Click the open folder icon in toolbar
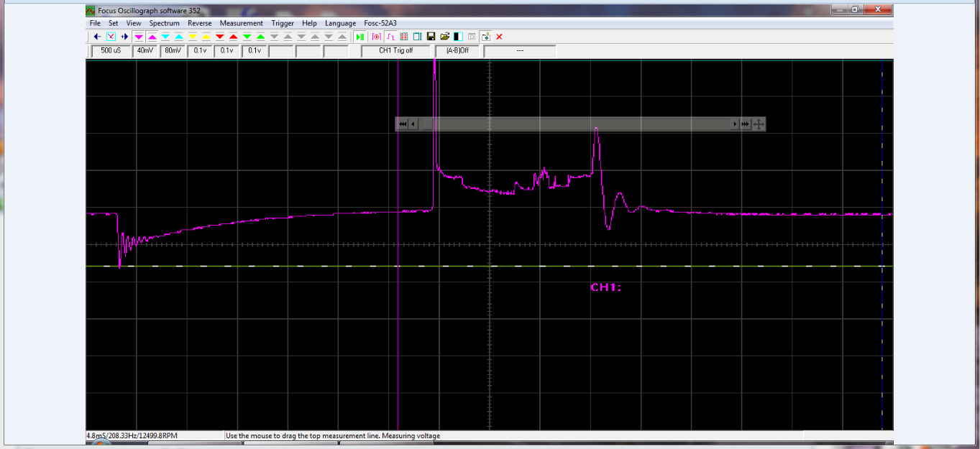980x449 pixels. tap(445, 36)
